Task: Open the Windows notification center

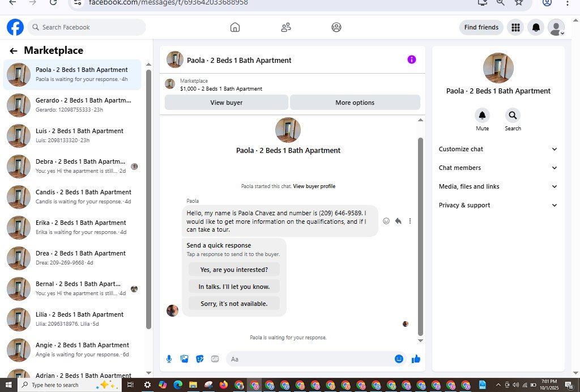Action: click(x=570, y=385)
